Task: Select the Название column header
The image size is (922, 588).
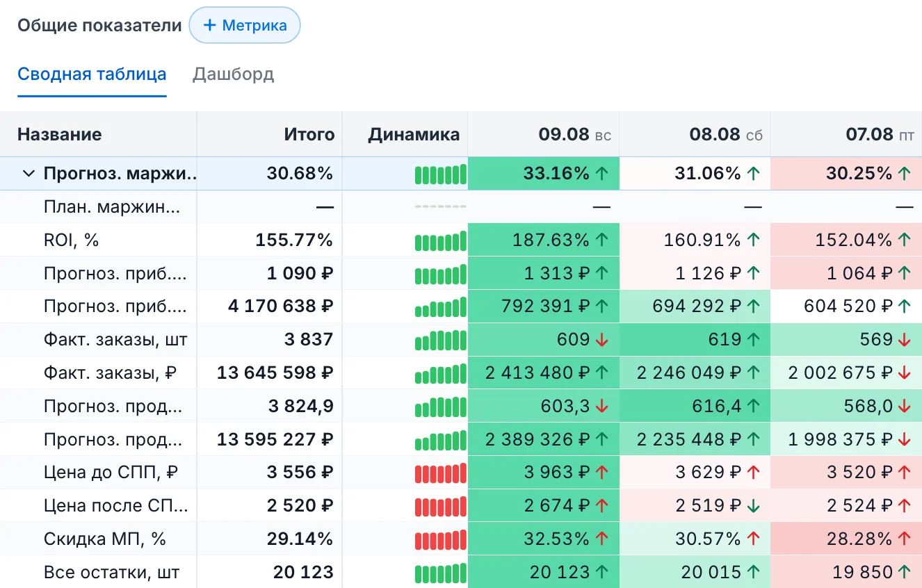Action: click(98, 134)
